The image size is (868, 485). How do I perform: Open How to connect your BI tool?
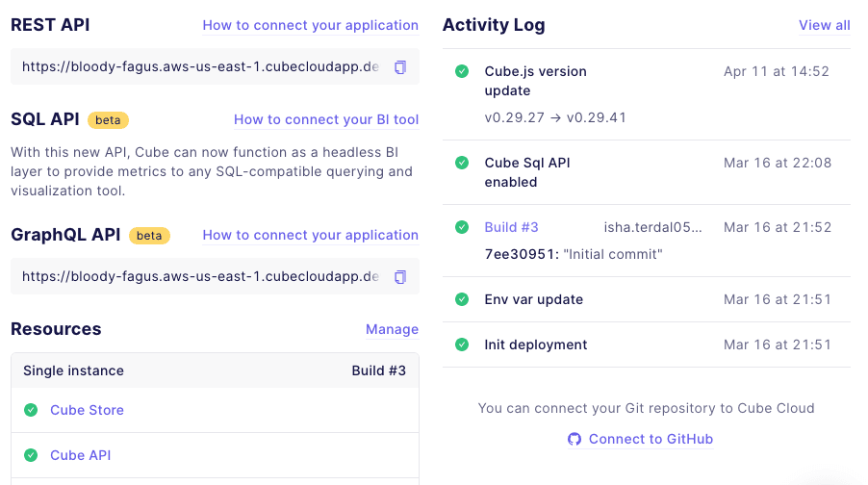tap(326, 119)
